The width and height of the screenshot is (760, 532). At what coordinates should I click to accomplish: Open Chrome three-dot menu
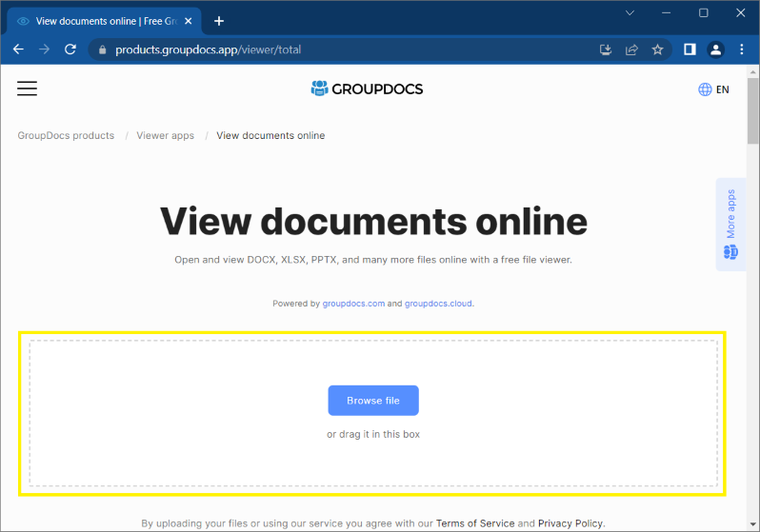point(742,49)
